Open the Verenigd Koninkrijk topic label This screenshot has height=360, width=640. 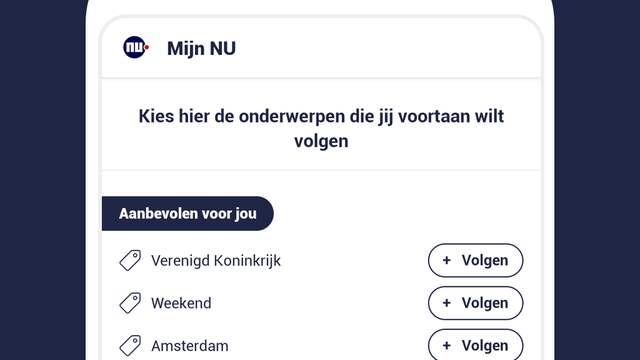point(216,260)
